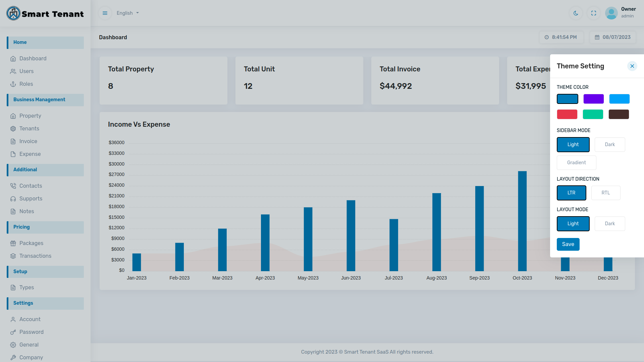Switch layout mode to Dark
This screenshot has height=362, width=644.
point(610,224)
